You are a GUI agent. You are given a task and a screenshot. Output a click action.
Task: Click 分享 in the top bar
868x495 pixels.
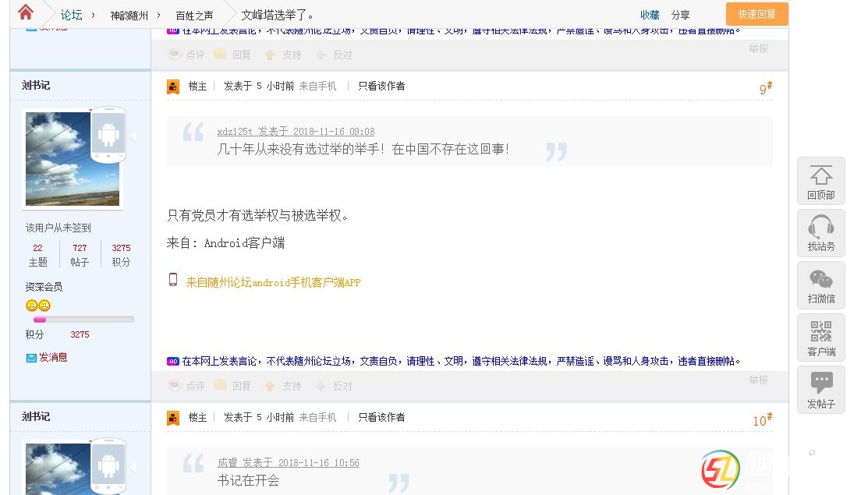pos(680,15)
